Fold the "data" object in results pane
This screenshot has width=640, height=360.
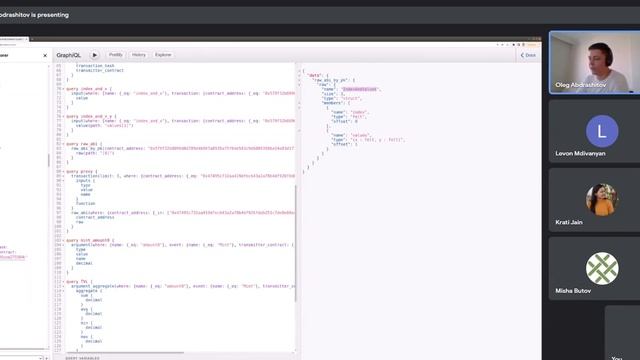coord(299,76)
